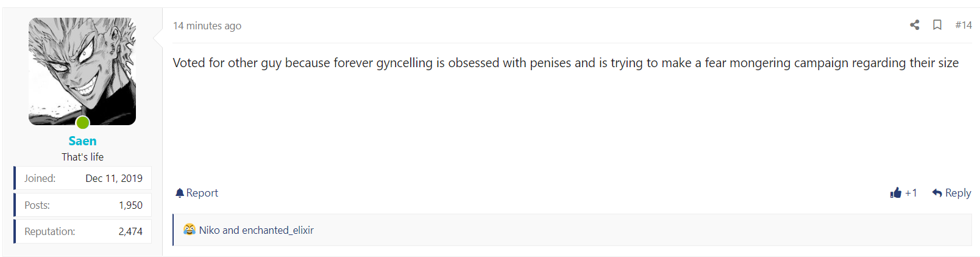Click the +1 like counter

[x=911, y=193]
